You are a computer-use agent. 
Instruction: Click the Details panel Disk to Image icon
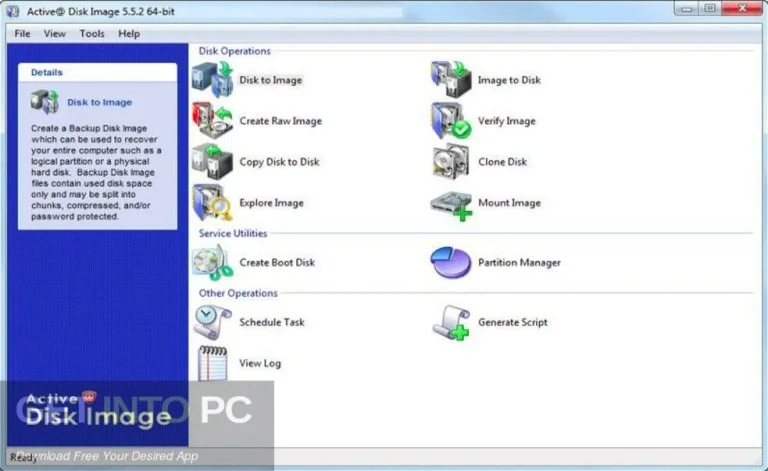45,102
